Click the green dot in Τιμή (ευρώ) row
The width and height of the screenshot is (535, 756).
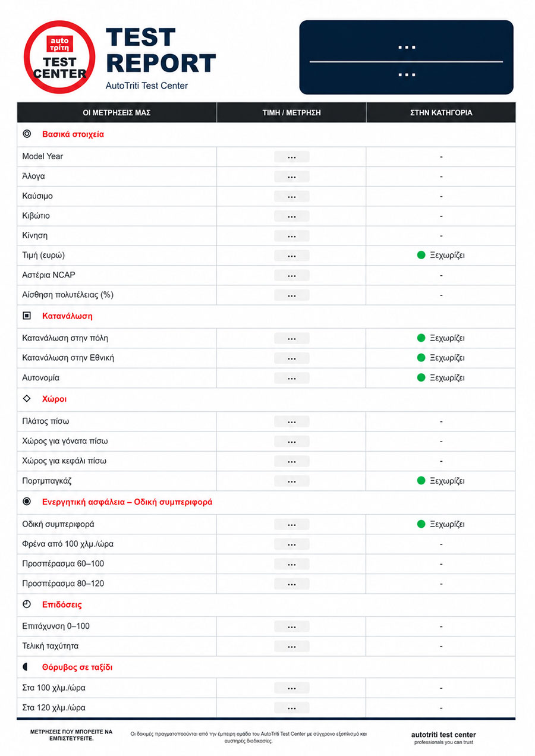click(421, 256)
